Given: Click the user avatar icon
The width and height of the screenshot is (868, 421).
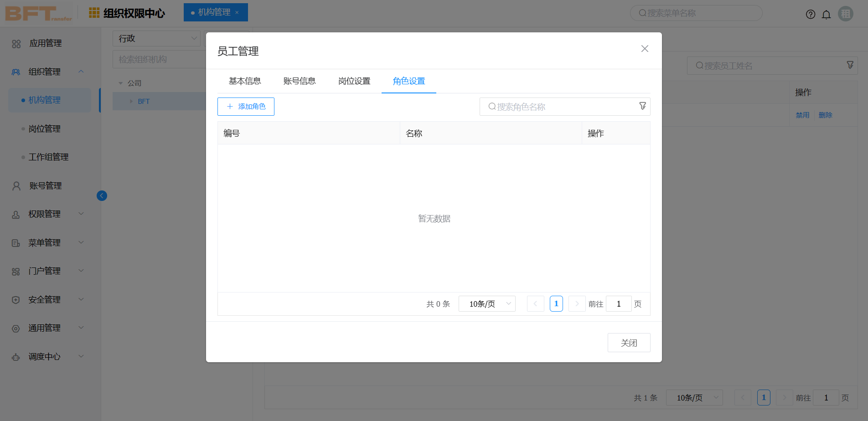Looking at the screenshot, I should (846, 14).
